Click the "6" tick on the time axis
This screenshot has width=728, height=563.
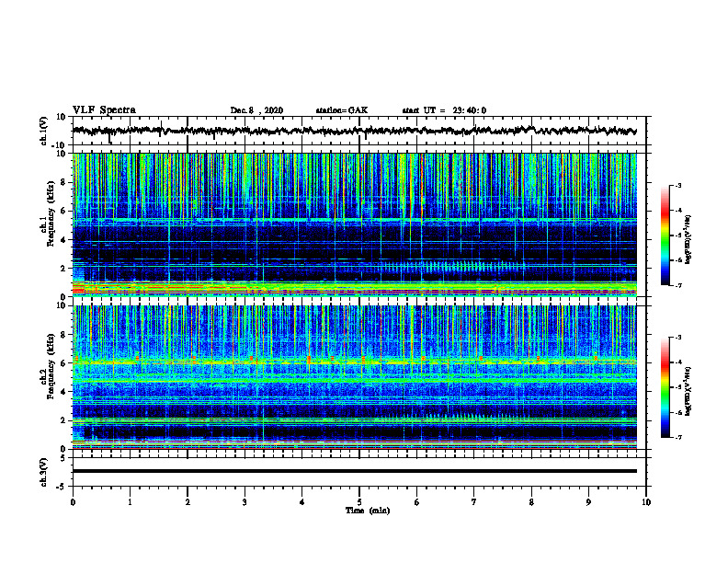point(417,502)
